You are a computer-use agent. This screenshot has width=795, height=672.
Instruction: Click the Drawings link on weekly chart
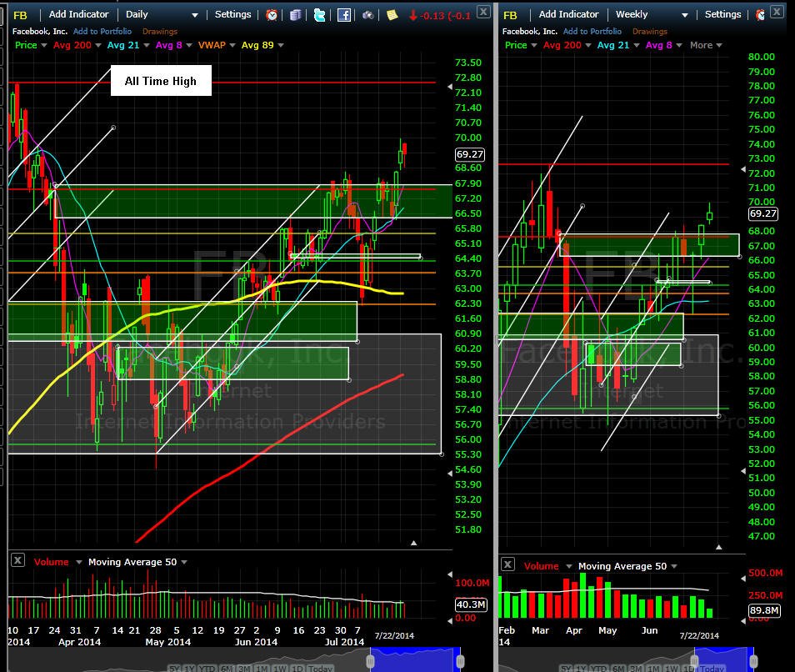pos(650,32)
